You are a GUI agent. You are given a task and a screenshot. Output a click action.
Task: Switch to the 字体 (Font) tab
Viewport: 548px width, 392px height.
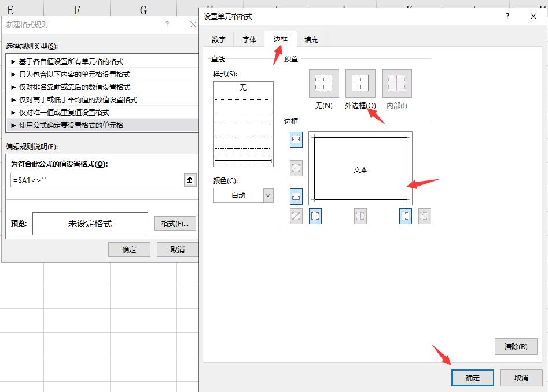point(249,39)
